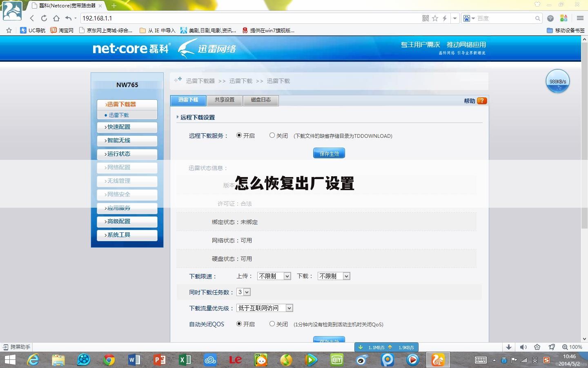Select the 迅雷下载 tab
The image size is (588, 368).
click(188, 100)
